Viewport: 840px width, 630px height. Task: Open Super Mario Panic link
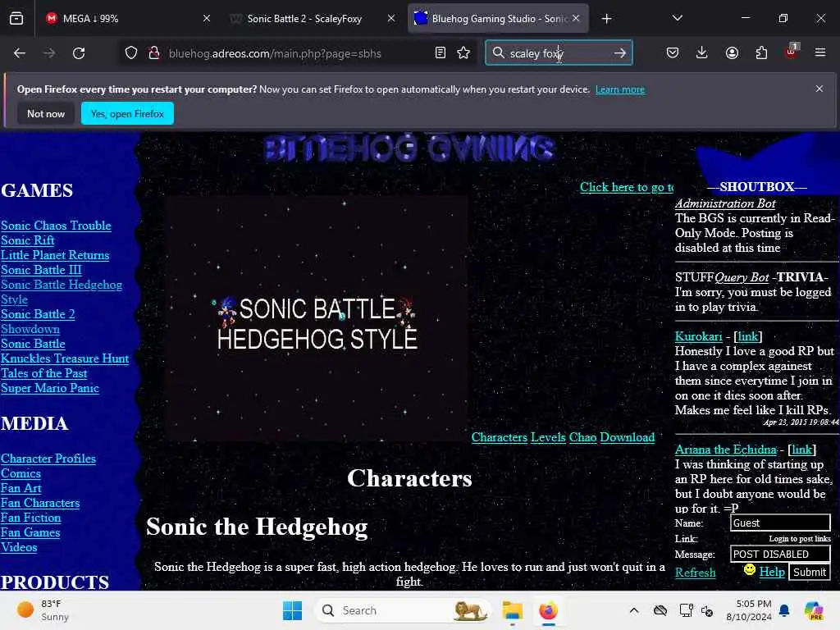tap(50, 388)
